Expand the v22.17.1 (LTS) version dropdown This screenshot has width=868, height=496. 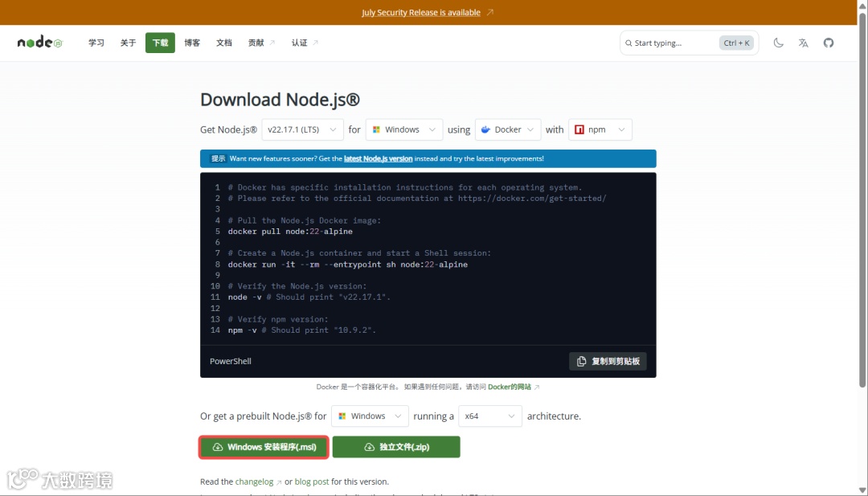point(302,129)
